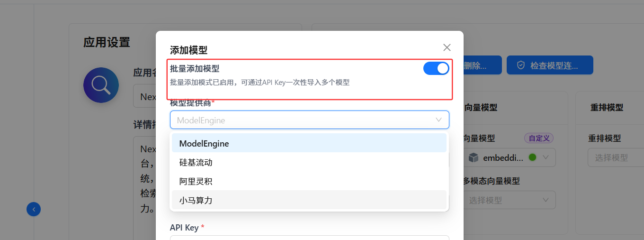Click the 添加模型 dialog title
This screenshot has width=644, height=240.
(188, 50)
